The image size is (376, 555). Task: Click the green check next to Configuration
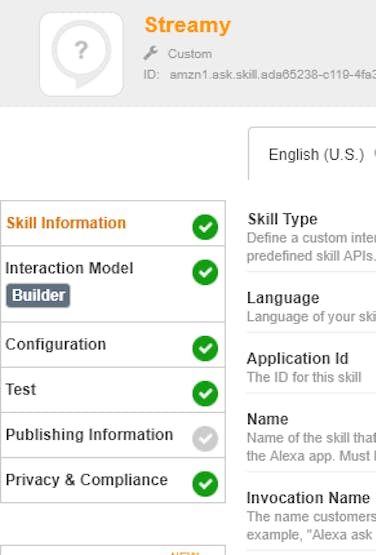[205, 348]
